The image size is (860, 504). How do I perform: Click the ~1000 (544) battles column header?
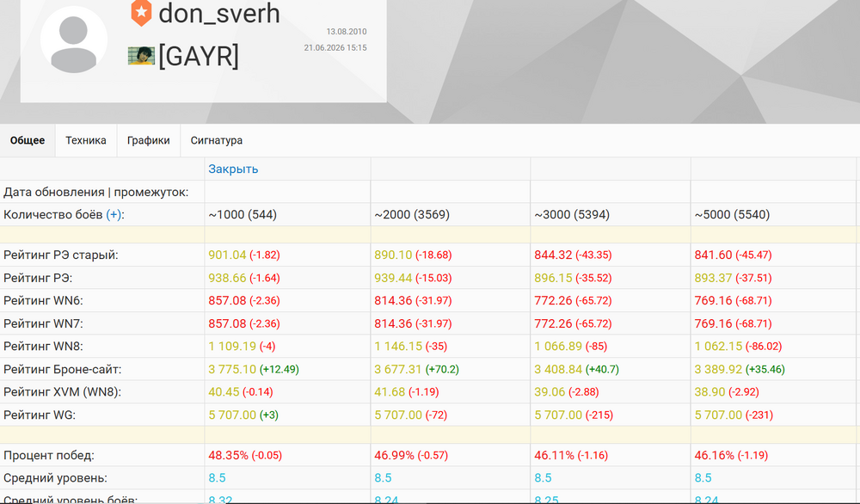[x=243, y=214]
